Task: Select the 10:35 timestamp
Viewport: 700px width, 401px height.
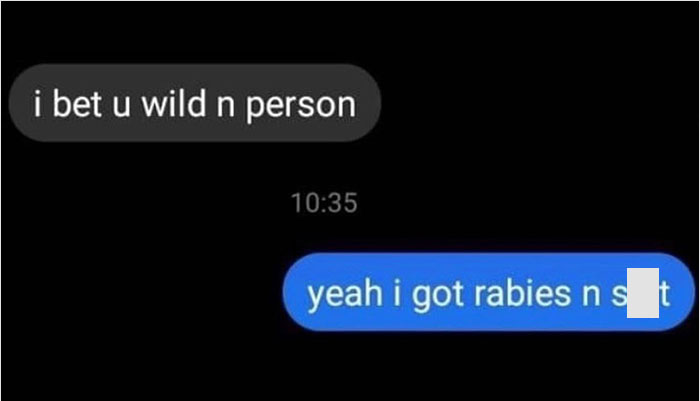Action: pos(324,203)
